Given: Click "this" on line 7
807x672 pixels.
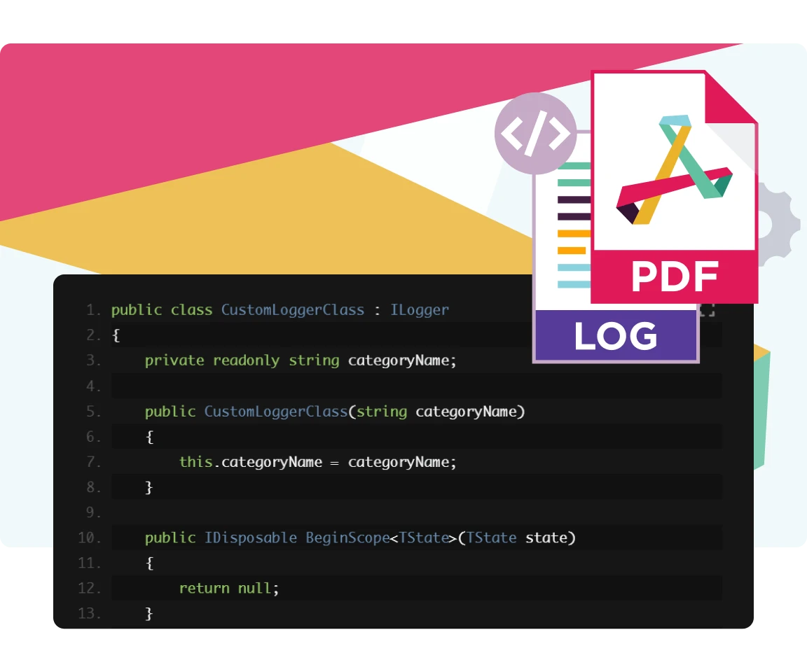Looking at the screenshot, I should coord(195,462).
